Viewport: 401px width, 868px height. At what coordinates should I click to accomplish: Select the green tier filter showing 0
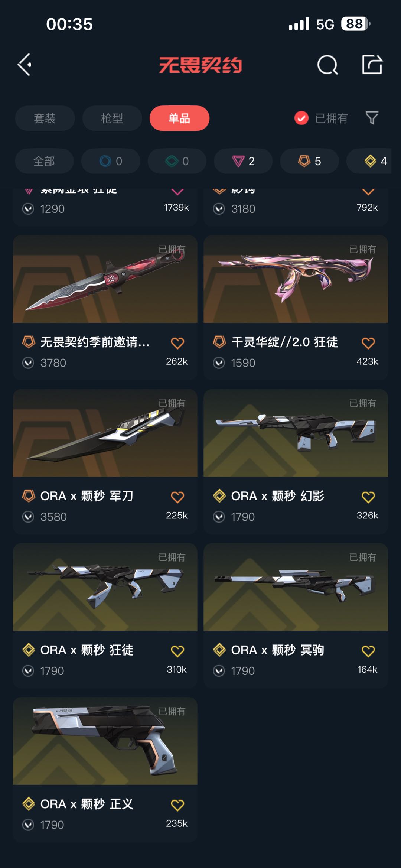[177, 161]
